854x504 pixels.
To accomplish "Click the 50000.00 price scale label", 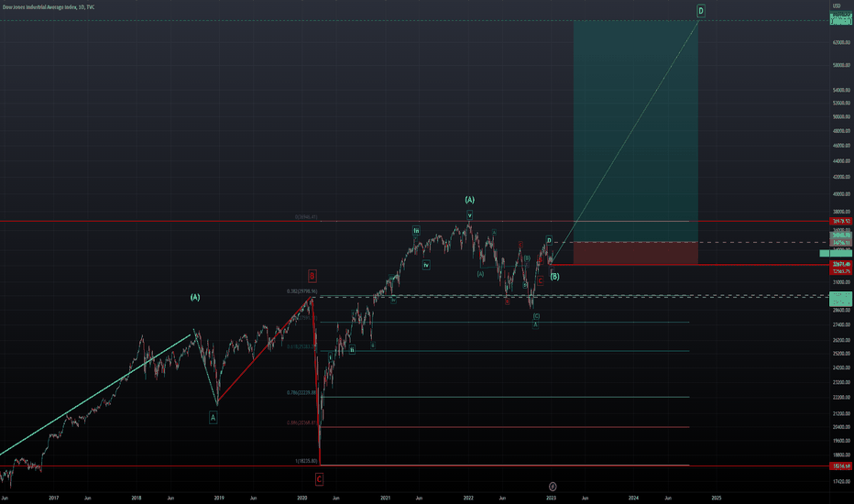I will pyautogui.click(x=841, y=116).
